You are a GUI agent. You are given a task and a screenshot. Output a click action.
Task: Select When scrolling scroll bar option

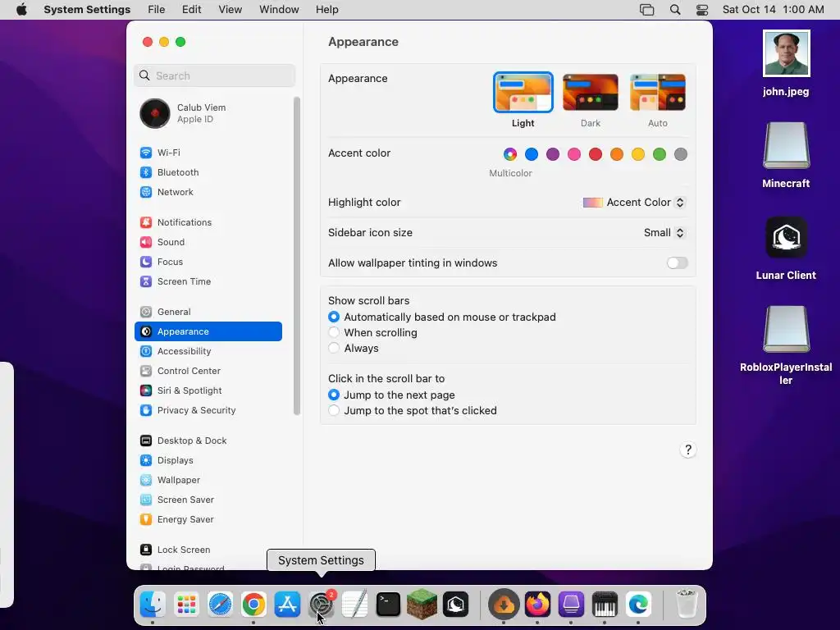334,333
